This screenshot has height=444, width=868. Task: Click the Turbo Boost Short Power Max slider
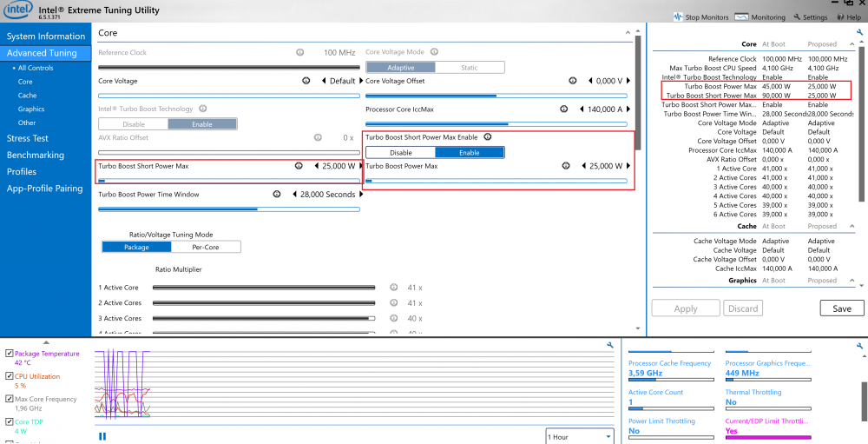(x=228, y=181)
